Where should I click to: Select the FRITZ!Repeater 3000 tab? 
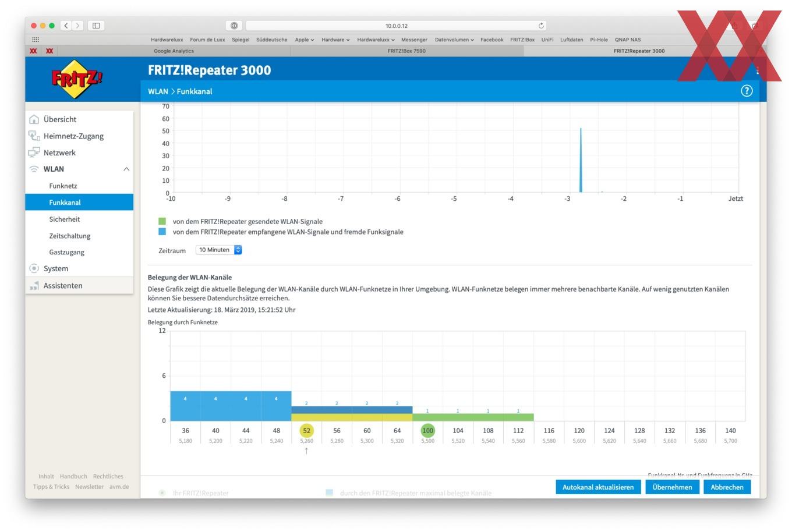(639, 51)
